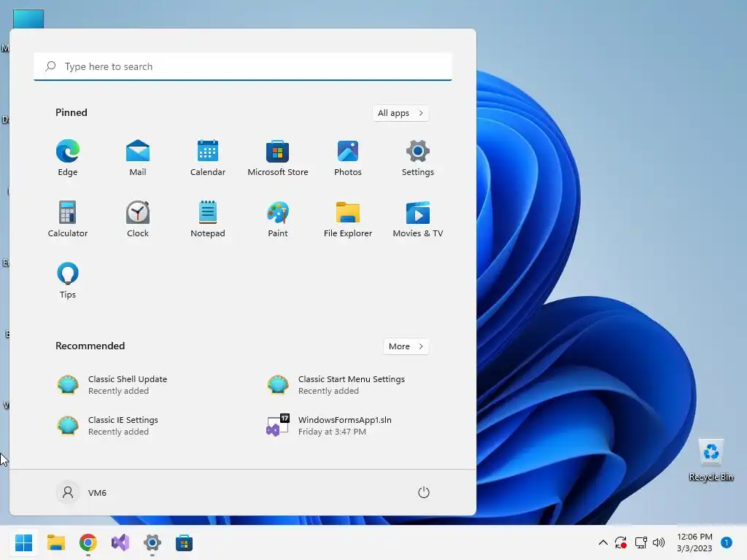Open File Explorer from pinned apps
This screenshot has width=747, height=560.
click(348, 219)
